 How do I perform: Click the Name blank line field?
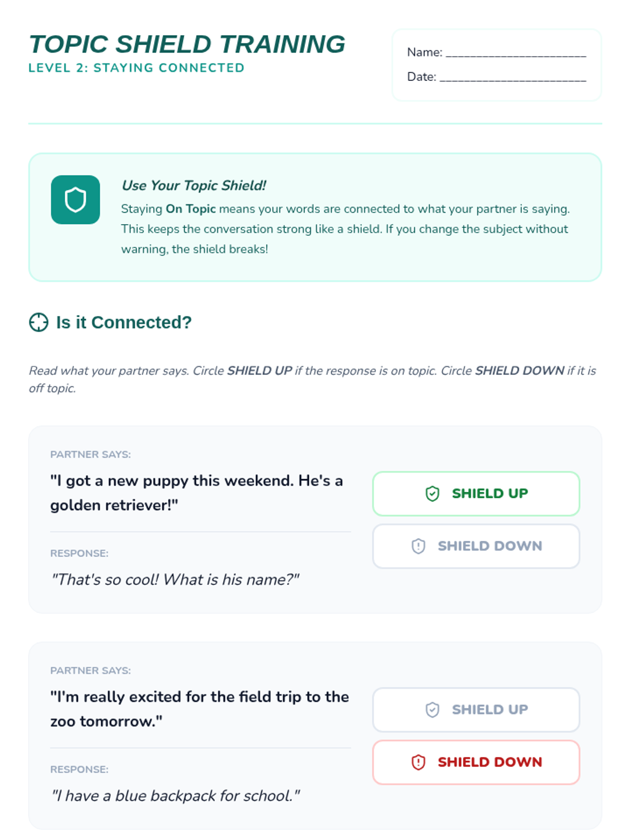tap(516, 52)
